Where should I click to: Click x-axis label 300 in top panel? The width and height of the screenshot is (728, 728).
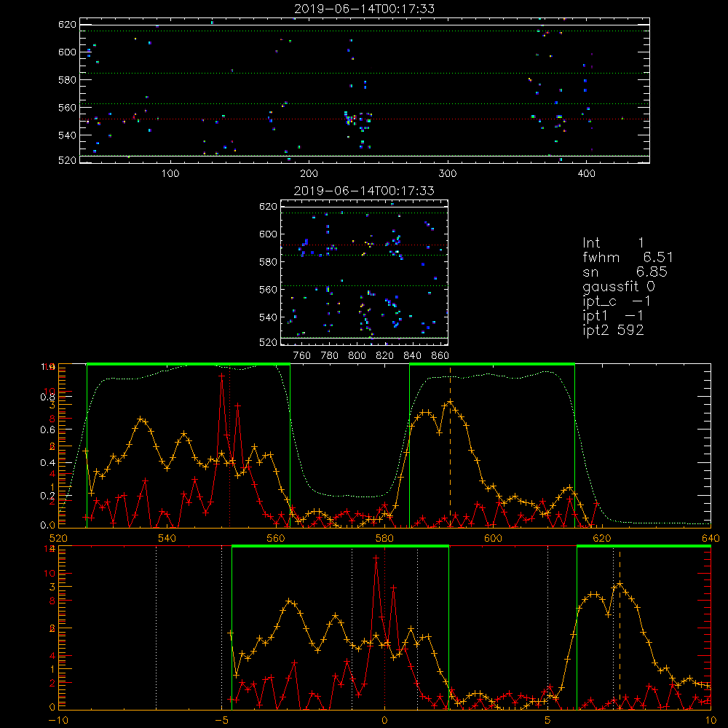(448, 174)
